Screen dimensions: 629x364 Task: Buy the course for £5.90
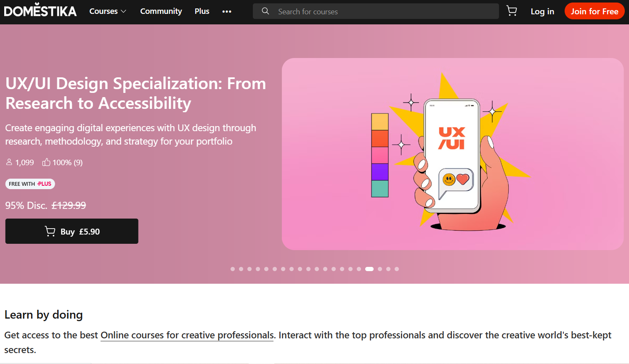[72, 231]
